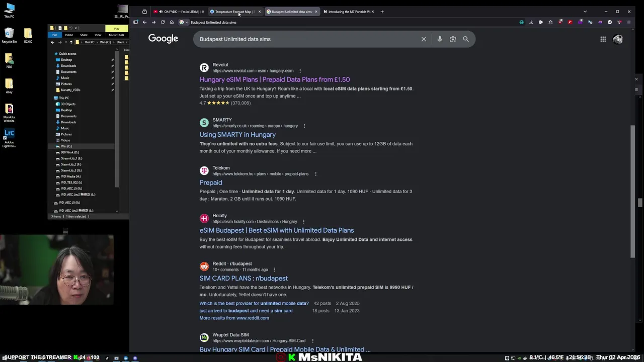Open best provider unlimited mobile data thread
This screenshot has width=644, height=362.
[x=254, y=304]
